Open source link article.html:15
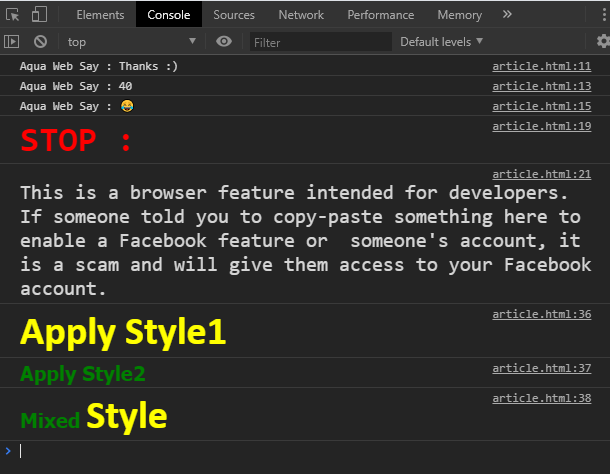 click(x=542, y=106)
